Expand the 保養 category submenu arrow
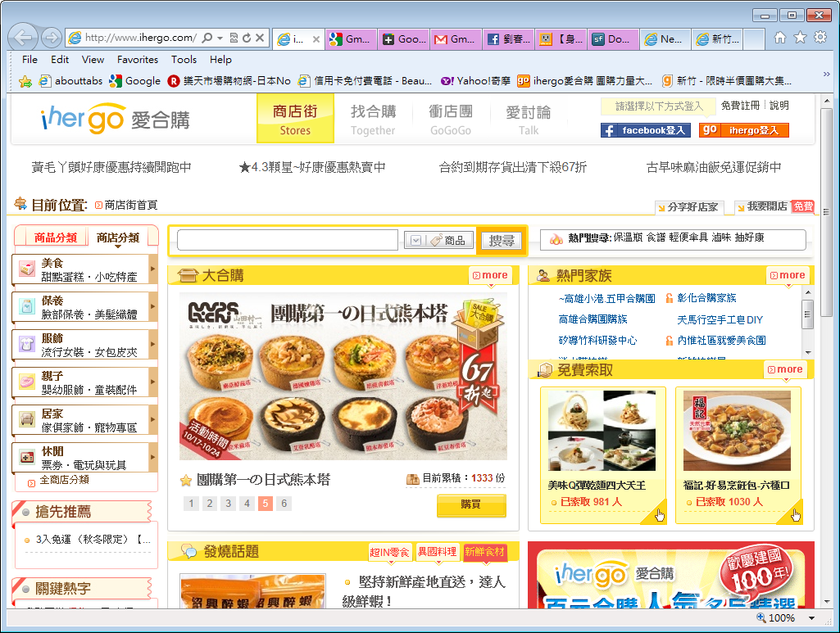The image size is (840, 633). point(153,306)
